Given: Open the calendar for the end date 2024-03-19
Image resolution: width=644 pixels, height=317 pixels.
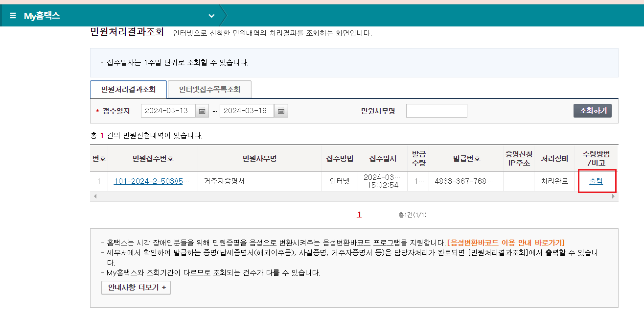Looking at the screenshot, I should (x=280, y=110).
